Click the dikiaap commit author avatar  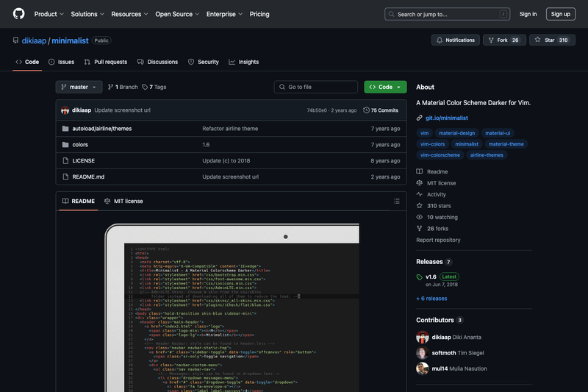65,110
